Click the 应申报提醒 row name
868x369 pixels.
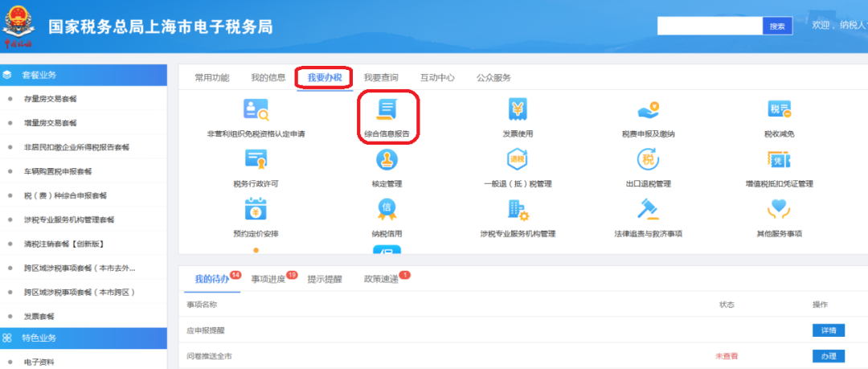click(x=206, y=330)
